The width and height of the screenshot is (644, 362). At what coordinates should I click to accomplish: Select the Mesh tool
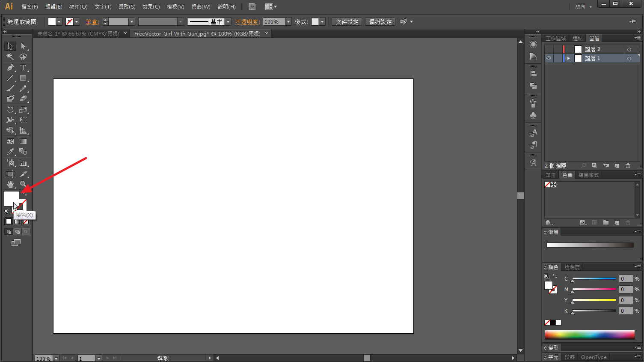pos(10,141)
